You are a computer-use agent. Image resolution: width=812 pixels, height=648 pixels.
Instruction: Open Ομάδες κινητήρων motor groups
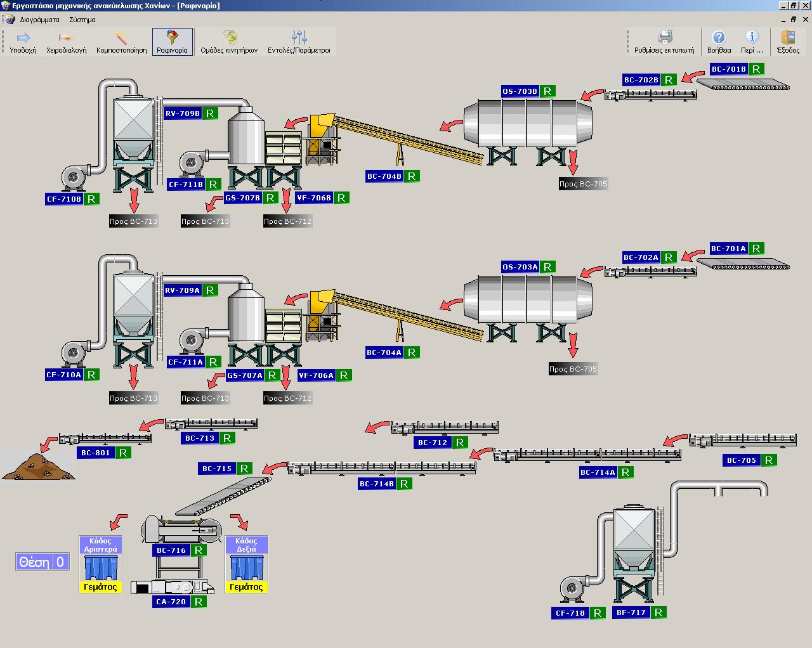(229, 42)
